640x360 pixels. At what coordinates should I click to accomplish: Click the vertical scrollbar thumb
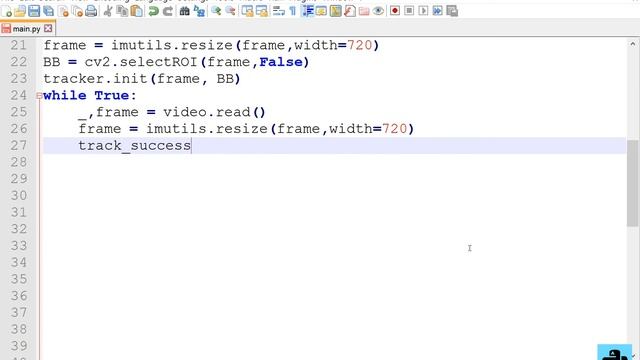pyautogui.click(x=633, y=183)
